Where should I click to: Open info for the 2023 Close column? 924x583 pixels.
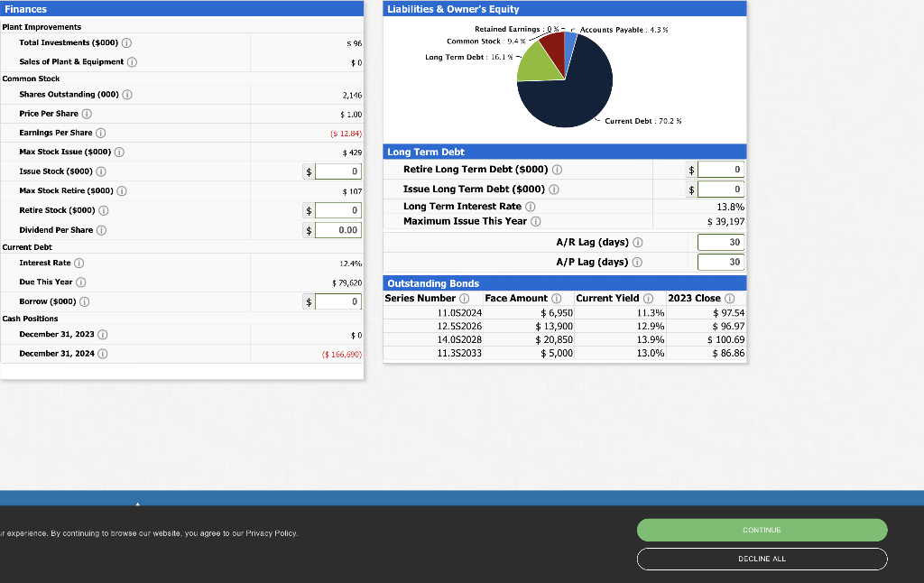729,298
